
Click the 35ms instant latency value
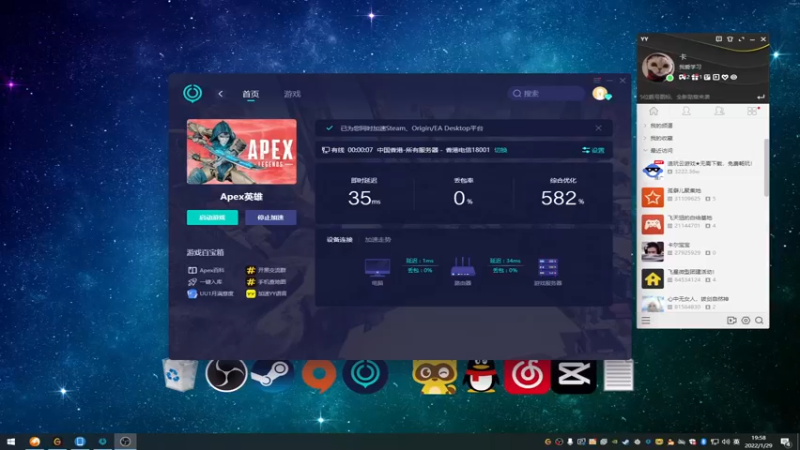pos(364,198)
